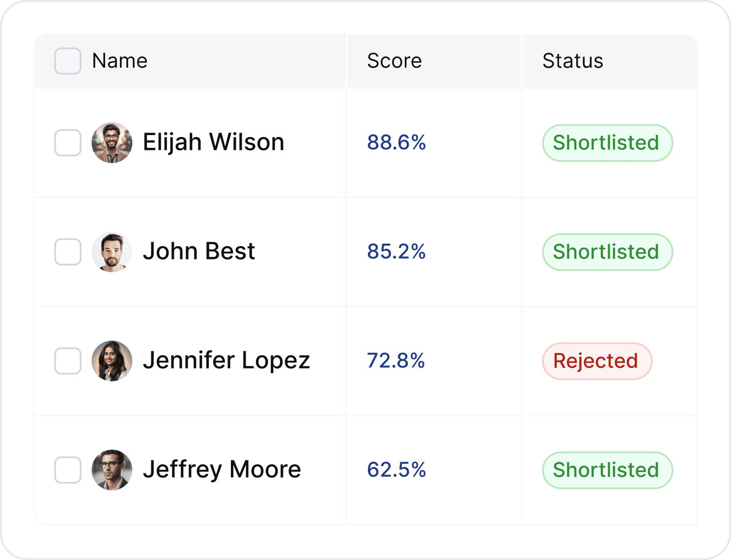731x560 pixels.
Task: Click Elijah Wilson's Shortlisted status badge
Action: point(607,143)
